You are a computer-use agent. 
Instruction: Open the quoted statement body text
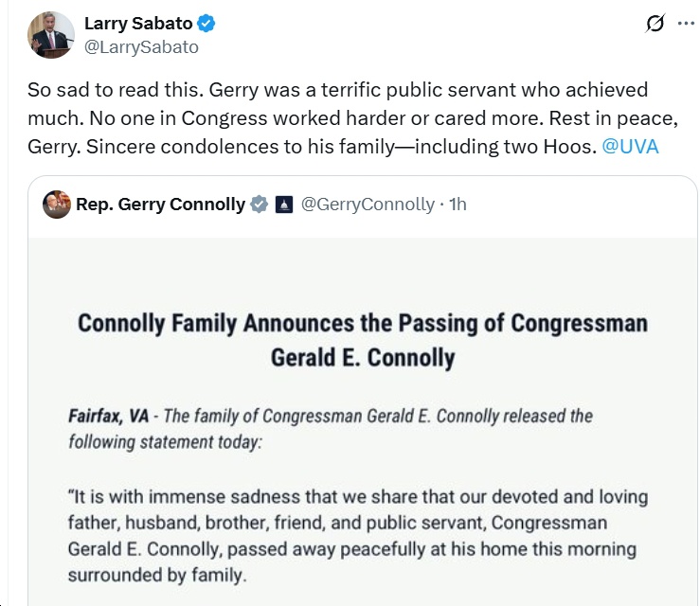pyautogui.click(x=358, y=536)
